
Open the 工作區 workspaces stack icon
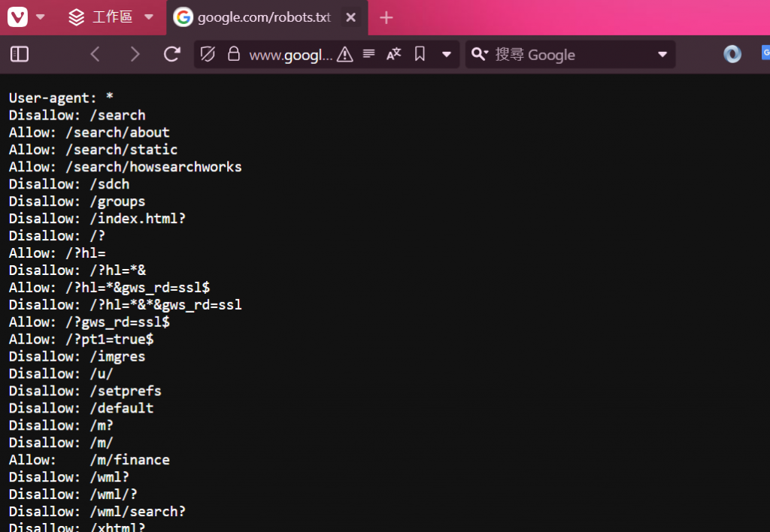pyautogui.click(x=76, y=17)
